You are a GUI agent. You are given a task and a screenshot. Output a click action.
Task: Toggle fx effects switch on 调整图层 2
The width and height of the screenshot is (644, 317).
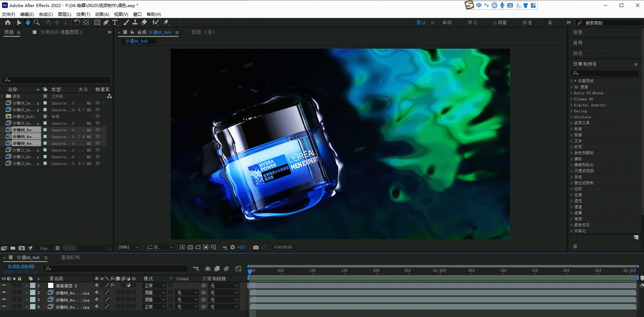click(112, 285)
